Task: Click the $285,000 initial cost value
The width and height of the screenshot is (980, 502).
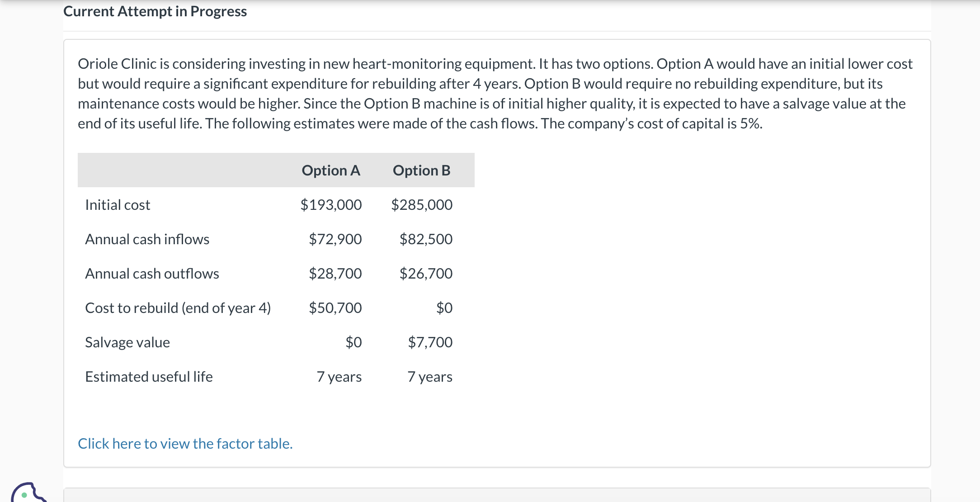Action: coord(421,205)
